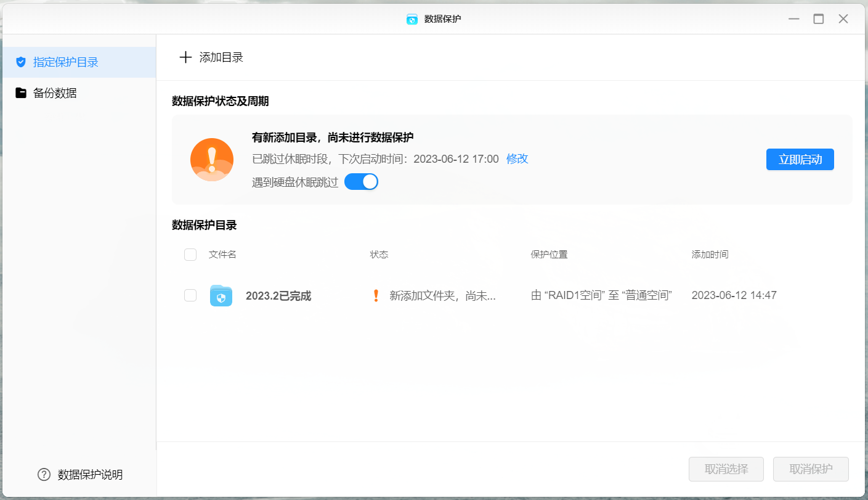Click the 取消保护 button
The image size is (868, 500).
point(811,469)
